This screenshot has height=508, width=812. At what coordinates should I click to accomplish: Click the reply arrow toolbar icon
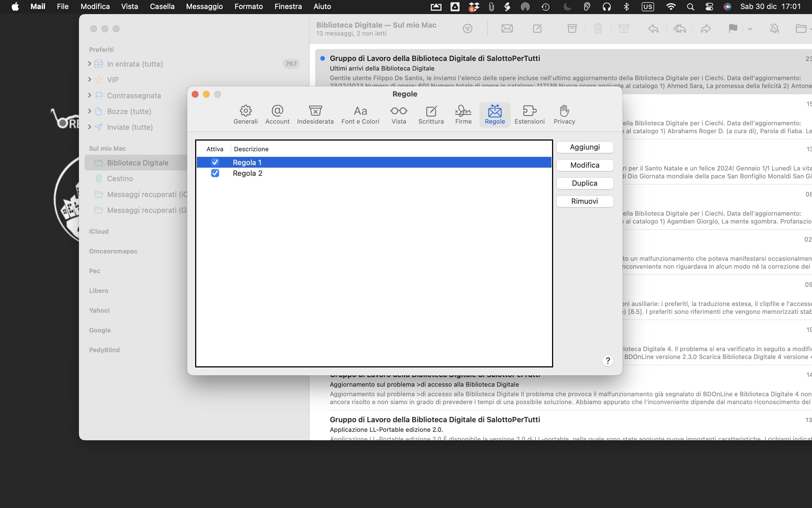[x=653, y=29]
